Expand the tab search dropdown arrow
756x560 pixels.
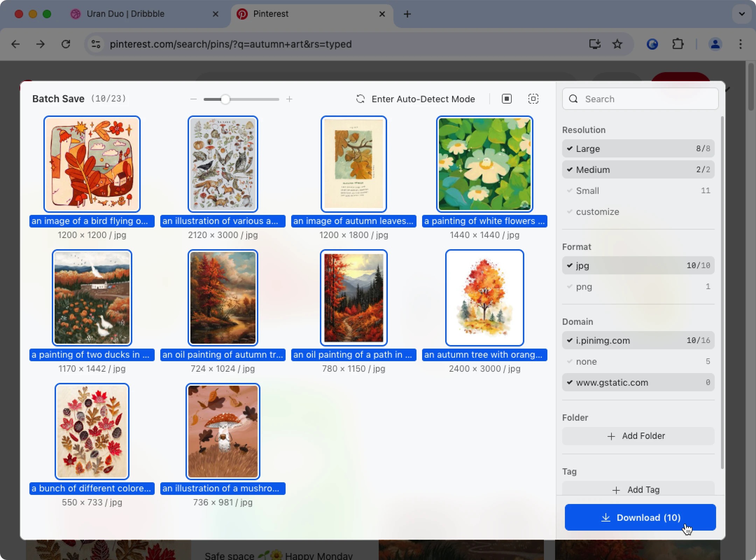pyautogui.click(x=742, y=14)
